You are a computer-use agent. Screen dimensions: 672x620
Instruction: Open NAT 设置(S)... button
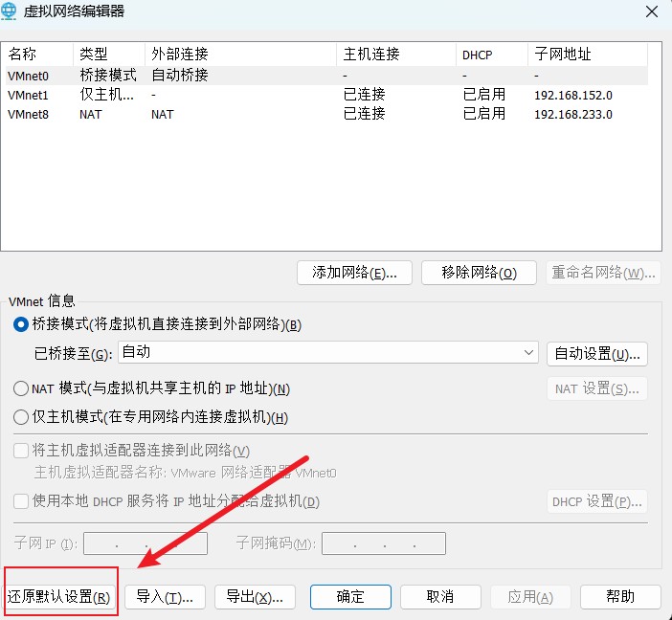tap(597, 388)
